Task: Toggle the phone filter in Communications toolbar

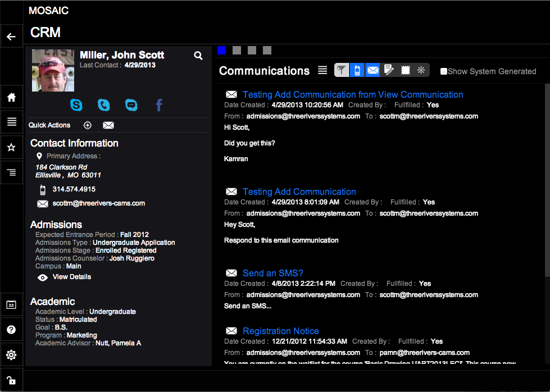Action: (x=357, y=70)
